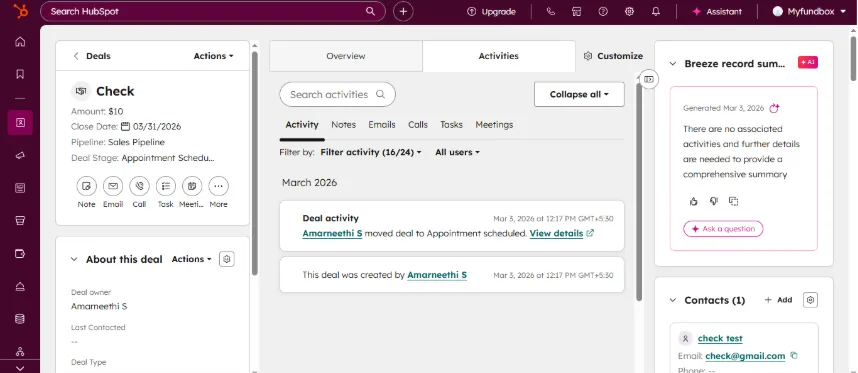Focus the Search activities field
The image size is (858, 373).
(338, 95)
